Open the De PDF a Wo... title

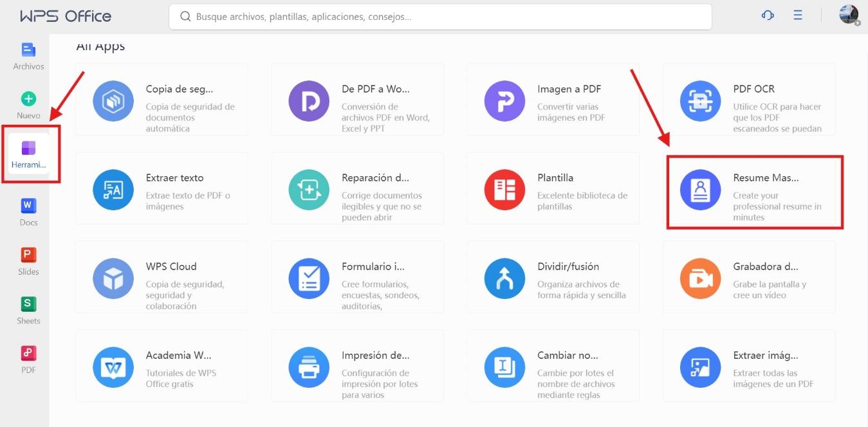[376, 89]
